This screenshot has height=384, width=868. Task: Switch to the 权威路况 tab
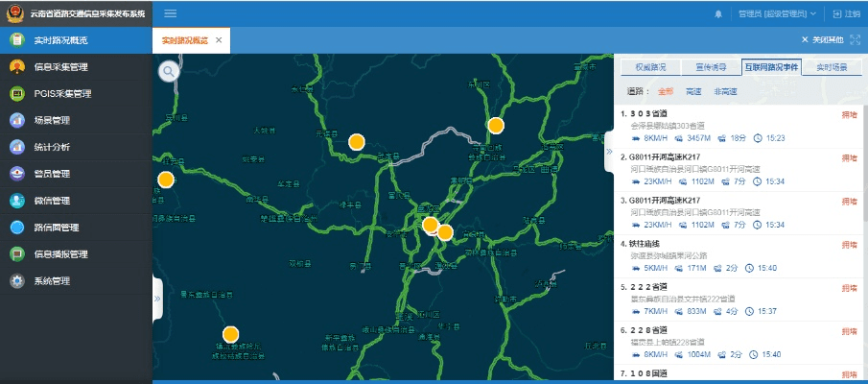[650, 67]
